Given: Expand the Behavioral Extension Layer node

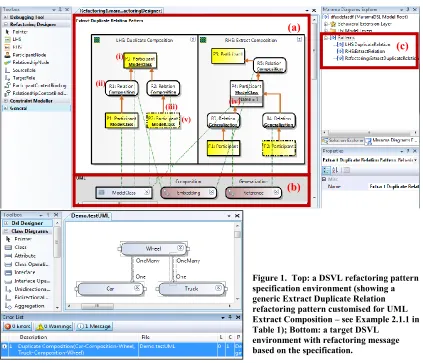Looking at the screenshot, I should (x=326, y=24).
